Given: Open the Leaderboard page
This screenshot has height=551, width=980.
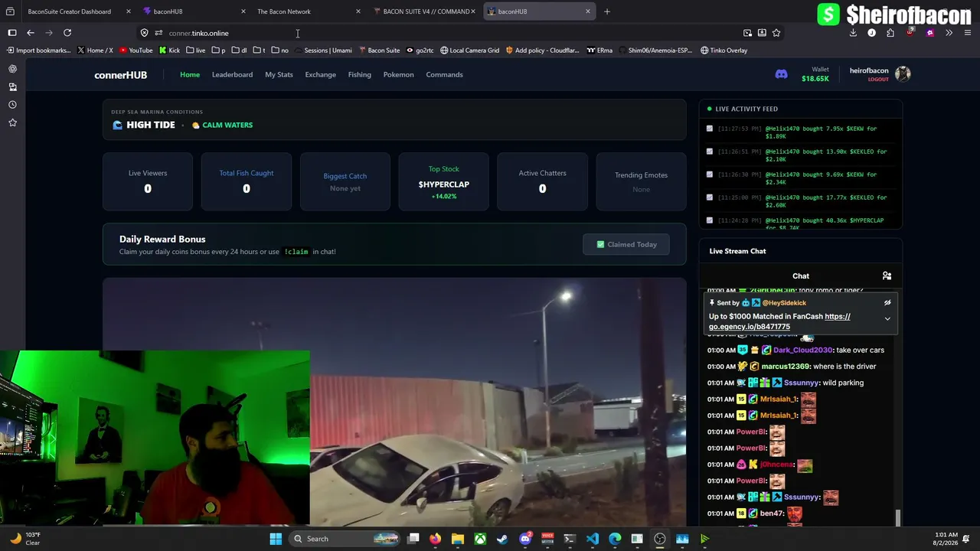Looking at the screenshot, I should tap(232, 74).
